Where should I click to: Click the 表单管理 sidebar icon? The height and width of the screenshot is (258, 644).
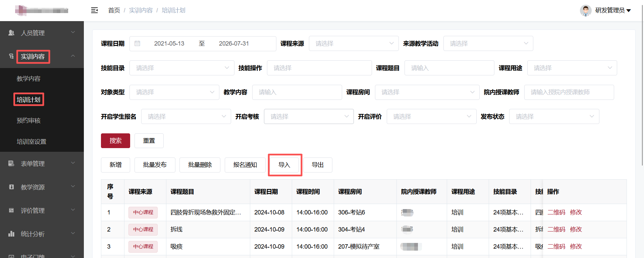click(11, 164)
